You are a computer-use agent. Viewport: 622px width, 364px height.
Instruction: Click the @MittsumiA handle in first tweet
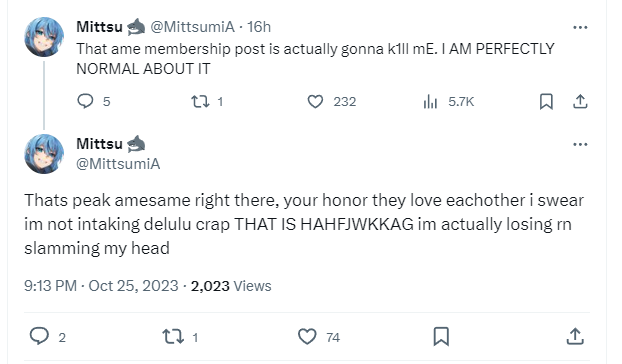(x=193, y=27)
